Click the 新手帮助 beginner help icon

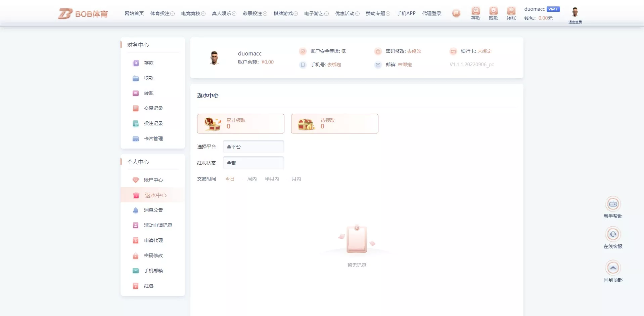pyautogui.click(x=613, y=204)
